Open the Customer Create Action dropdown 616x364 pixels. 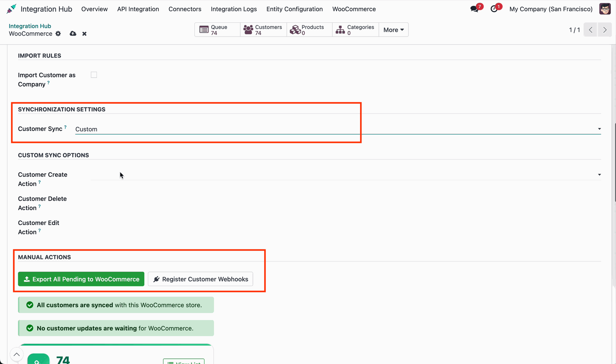346,175
